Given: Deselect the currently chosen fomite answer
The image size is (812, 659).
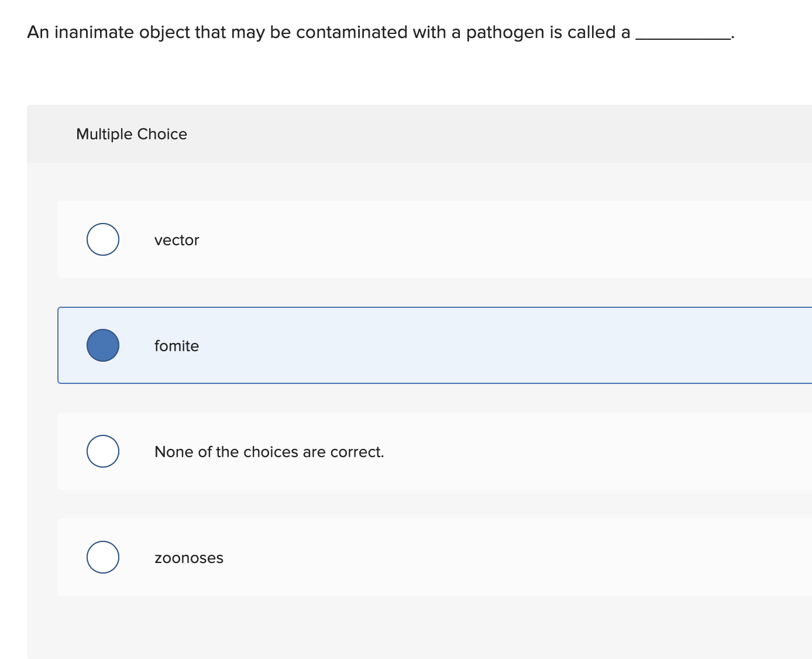Looking at the screenshot, I should (x=102, y=345).
